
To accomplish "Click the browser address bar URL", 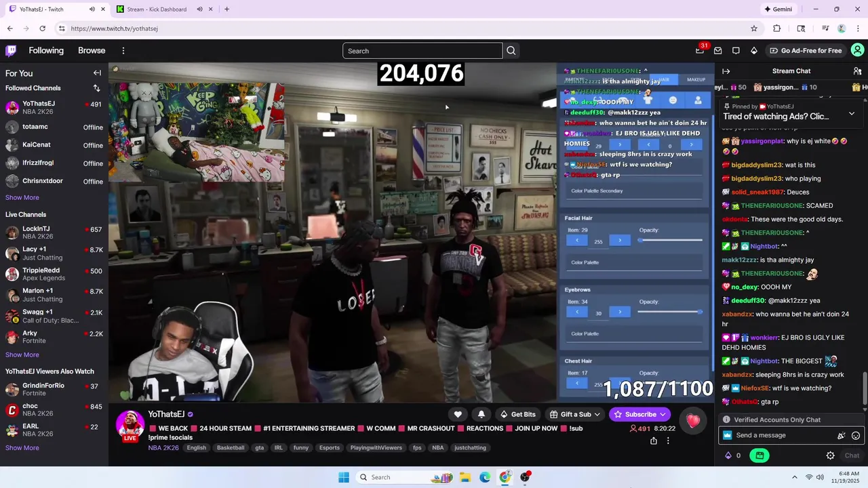I will point(114,28).
